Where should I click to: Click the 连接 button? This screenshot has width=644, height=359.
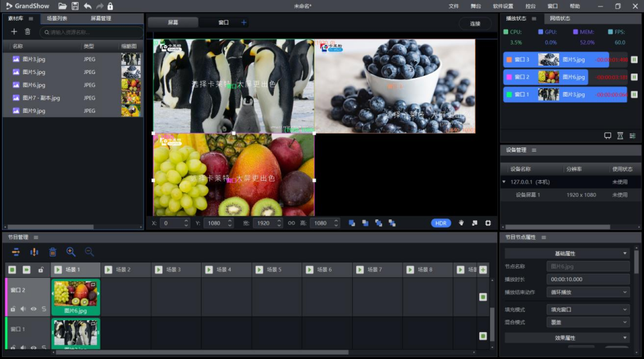(x=475, y=23)
